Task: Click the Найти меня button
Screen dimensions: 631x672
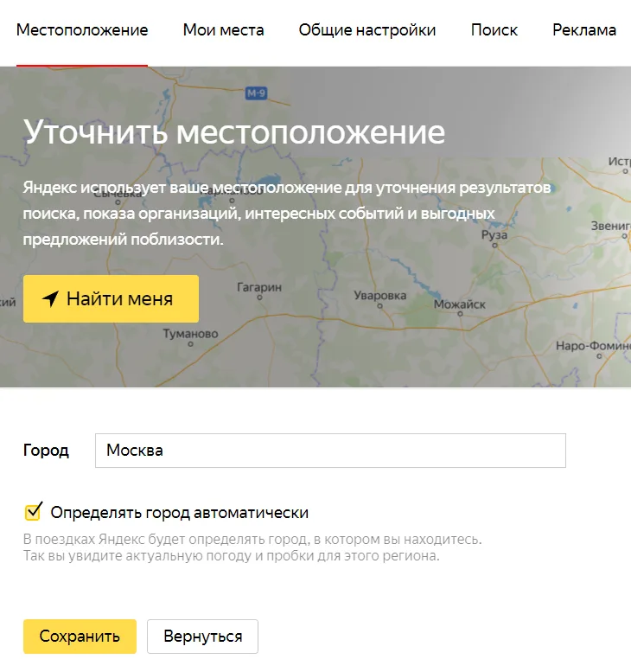Action: coord(111,298)
